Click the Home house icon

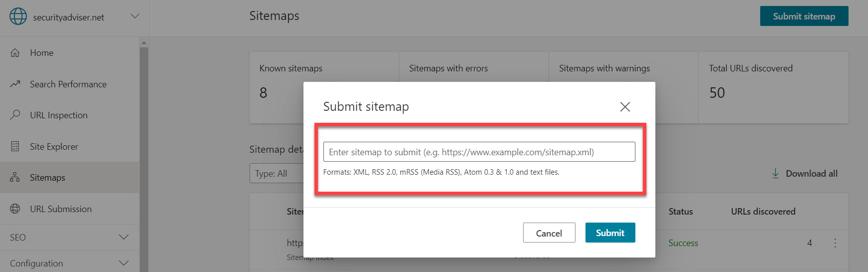click(15, 53)
